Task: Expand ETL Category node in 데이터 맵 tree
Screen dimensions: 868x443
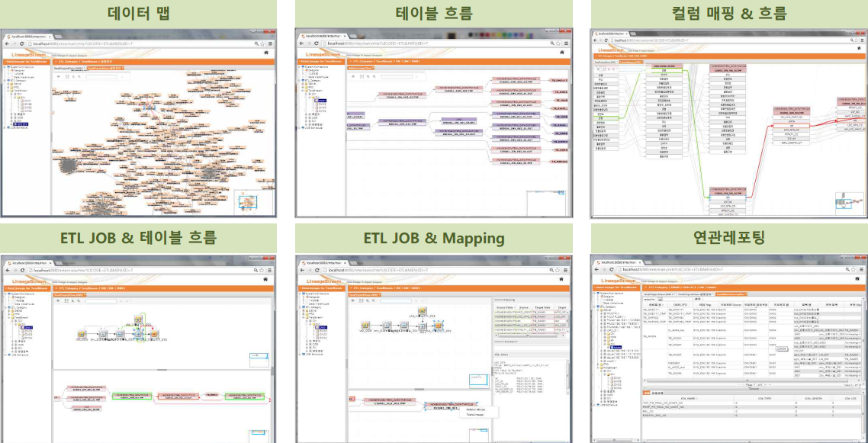Action: (5, 80)
